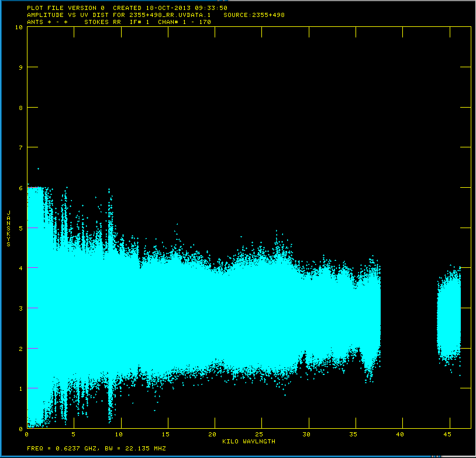The width and height of the screenshot is (476, 458).
Task: Click the x-axis tick label 25
Action: pyautogui.click(x=260, y=435)
